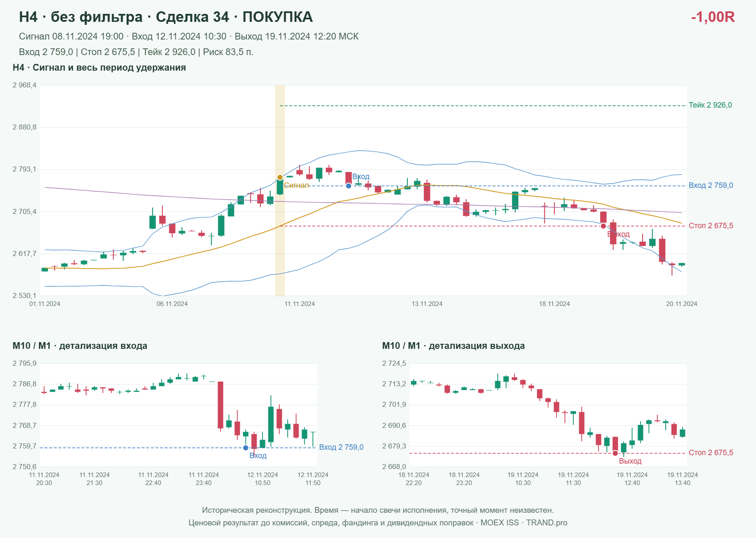Click the 2 793,1 price axis label

click(24, 169)
